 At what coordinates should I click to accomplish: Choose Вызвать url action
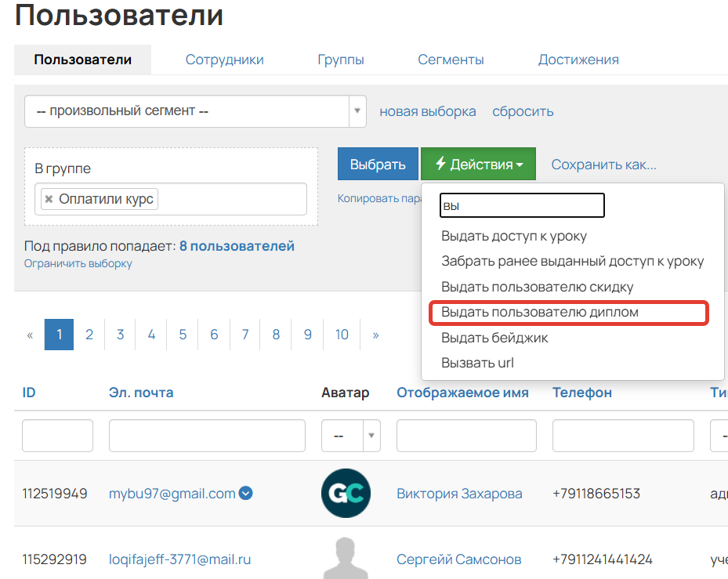477,363
